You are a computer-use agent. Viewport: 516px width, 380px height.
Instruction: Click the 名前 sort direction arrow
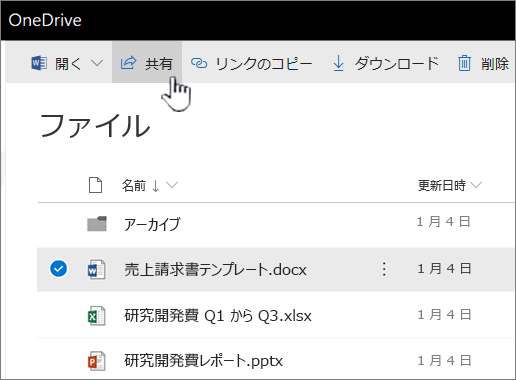[x=155, y=186]
